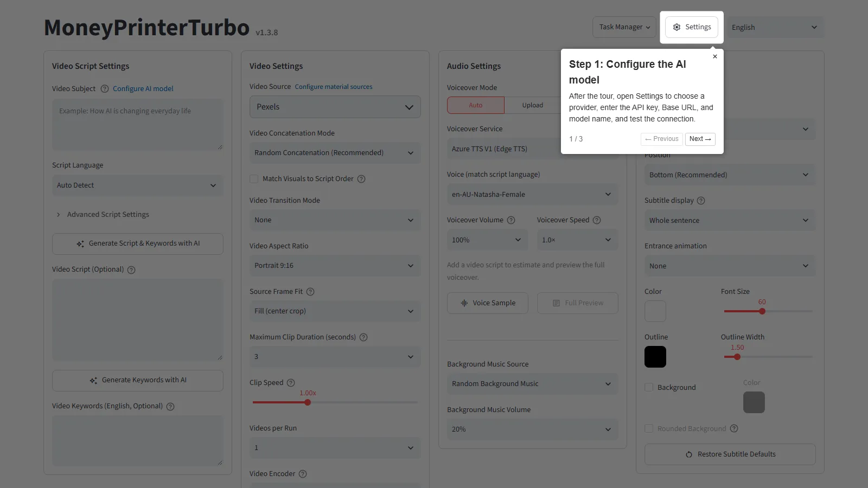Viewport: 868px width, 488px height.
Task: Select Auto voiceover mode
Action: [476, 105]
